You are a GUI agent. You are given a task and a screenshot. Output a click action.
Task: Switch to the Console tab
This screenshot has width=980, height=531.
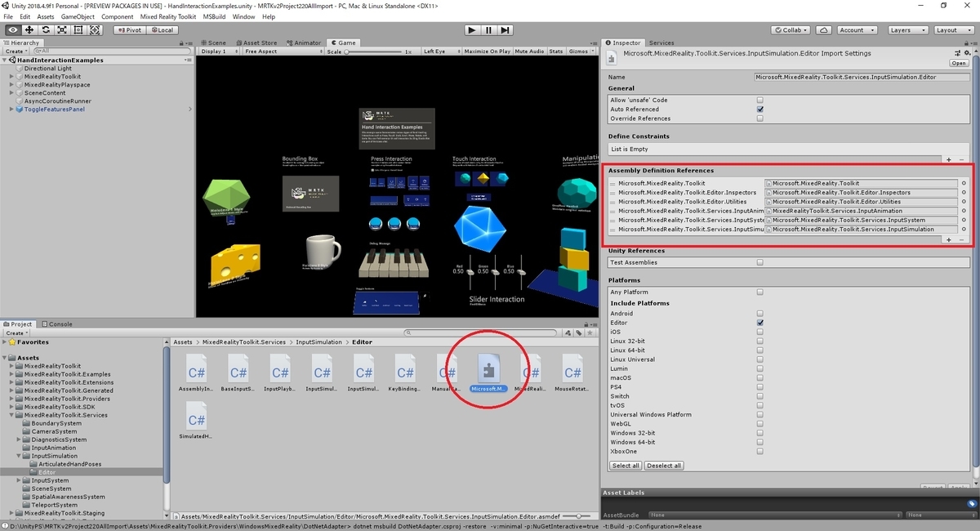coord(56,324)
